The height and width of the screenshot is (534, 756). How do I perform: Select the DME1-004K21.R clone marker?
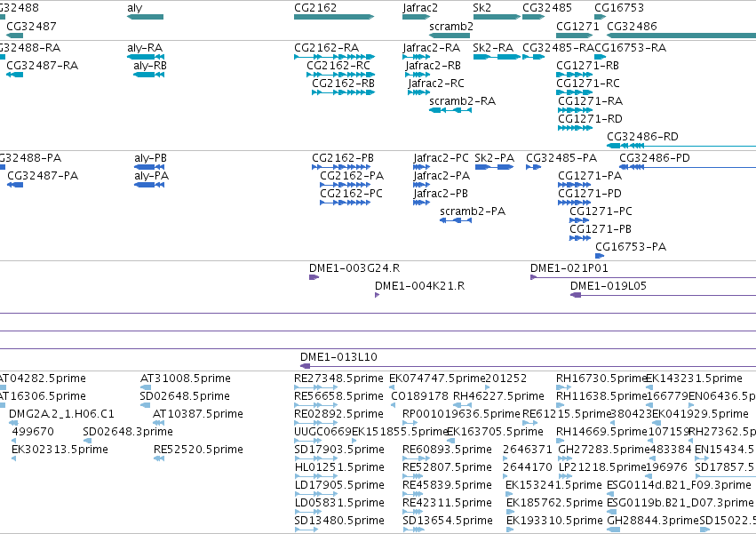377,295
